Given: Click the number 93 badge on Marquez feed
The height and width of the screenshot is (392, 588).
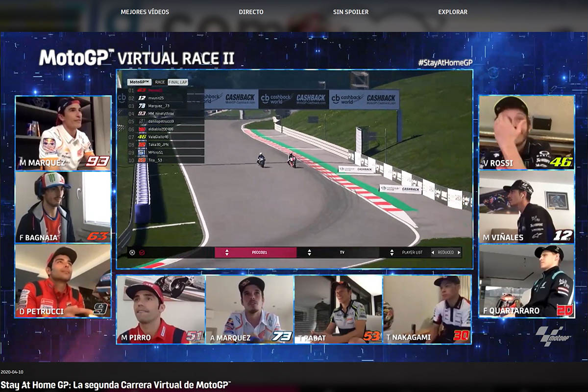Looking at the screenshot, I should [97, 161].
